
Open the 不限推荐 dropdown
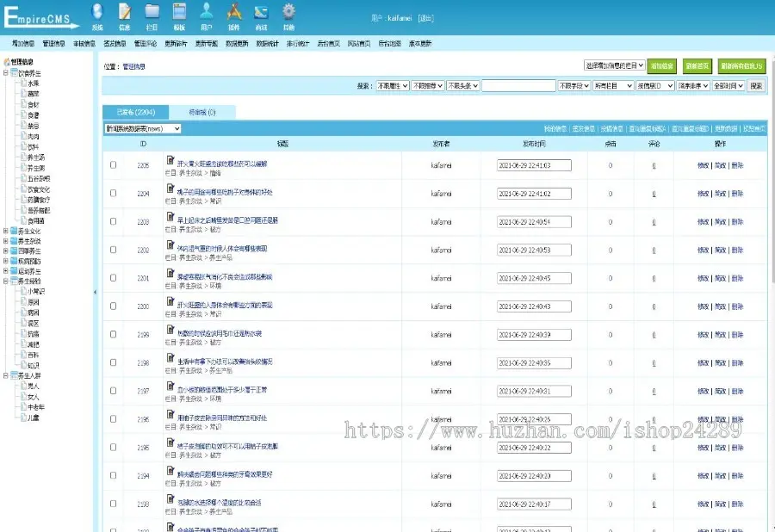coord(427,86)
